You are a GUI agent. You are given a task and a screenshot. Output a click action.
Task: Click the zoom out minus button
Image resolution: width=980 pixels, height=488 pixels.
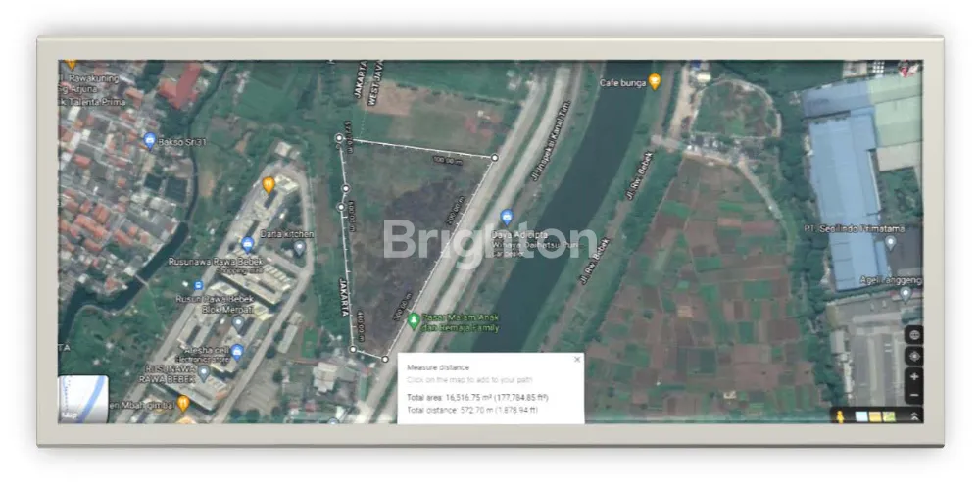pyautogui.click(x=913, y=396)
